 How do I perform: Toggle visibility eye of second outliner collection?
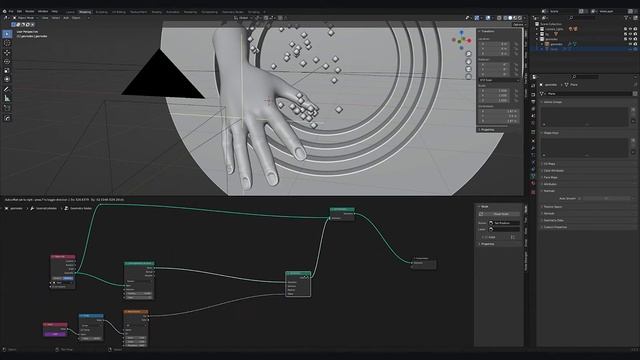click(630, 34)
